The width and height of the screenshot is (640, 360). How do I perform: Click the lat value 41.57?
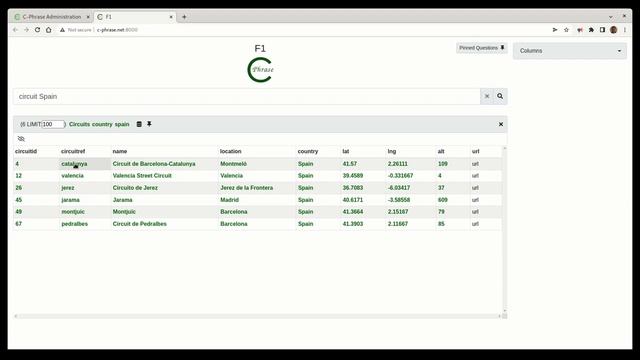tap(350, 164)
